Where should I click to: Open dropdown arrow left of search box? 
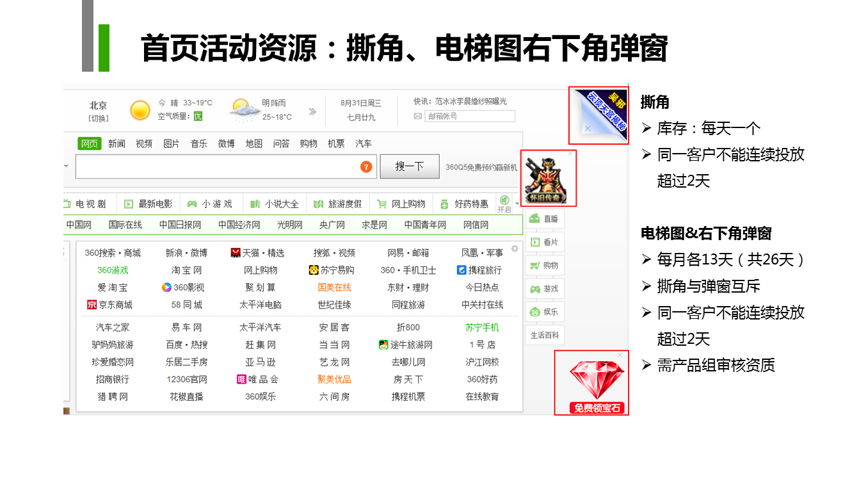point(67,166)
